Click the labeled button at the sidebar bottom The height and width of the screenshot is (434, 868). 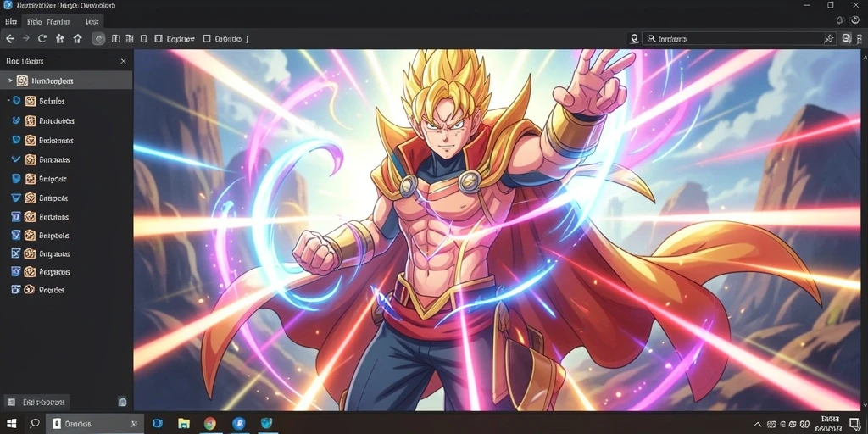(36, 402)
